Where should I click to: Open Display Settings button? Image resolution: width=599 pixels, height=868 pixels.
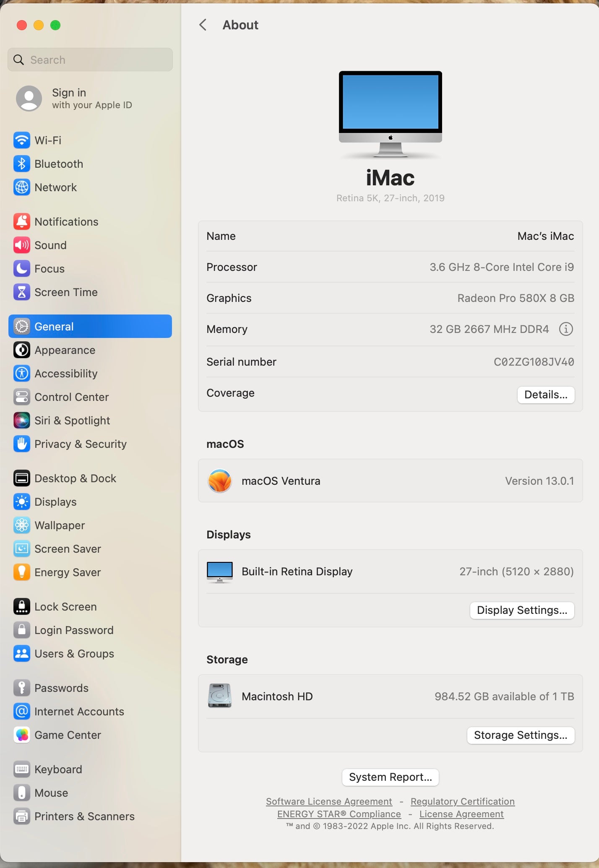[522, 610]
